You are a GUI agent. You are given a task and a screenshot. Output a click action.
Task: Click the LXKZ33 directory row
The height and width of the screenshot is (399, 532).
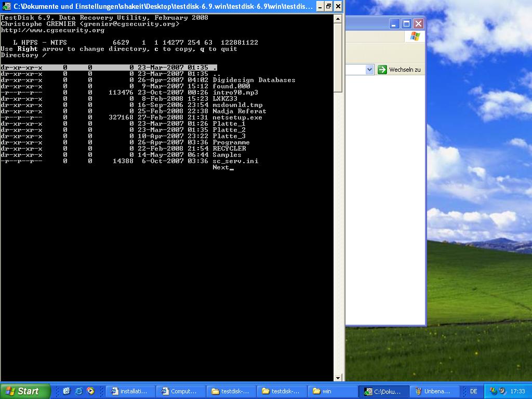tap(119, 99)
